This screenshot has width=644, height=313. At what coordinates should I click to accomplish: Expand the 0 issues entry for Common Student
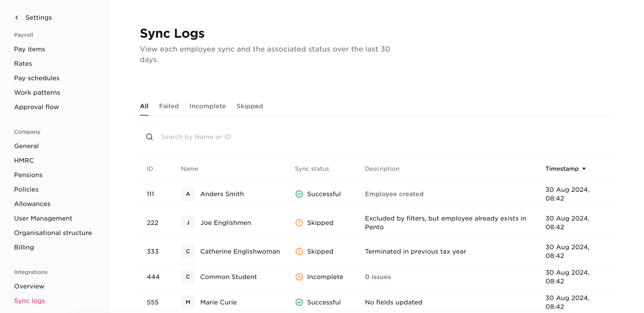coord(378,277)
